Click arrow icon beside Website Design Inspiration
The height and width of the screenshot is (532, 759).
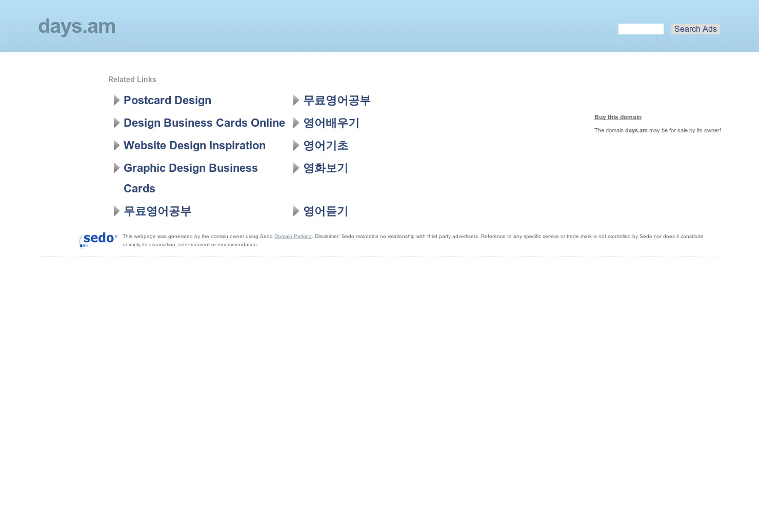(x=116, y=146)
